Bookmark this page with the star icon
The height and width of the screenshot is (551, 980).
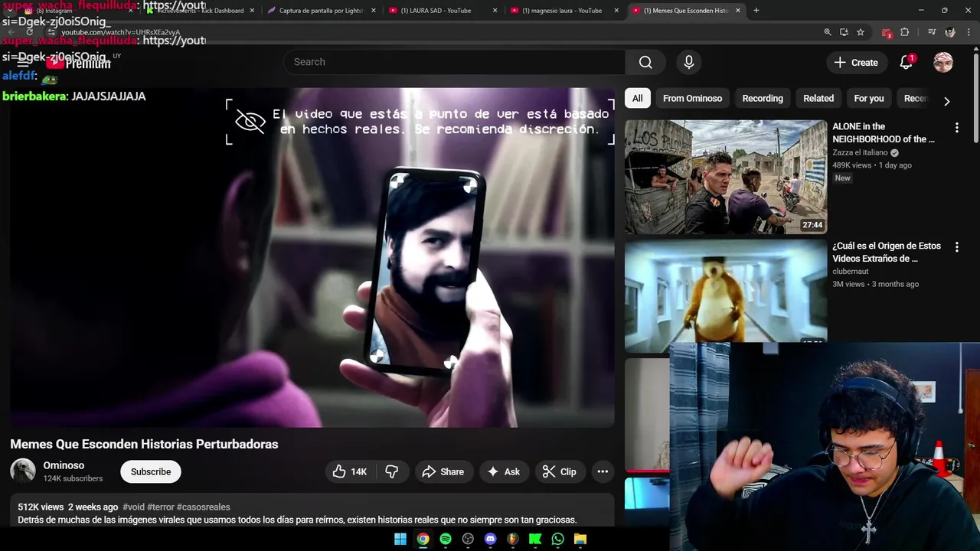(x=861, y=32)
